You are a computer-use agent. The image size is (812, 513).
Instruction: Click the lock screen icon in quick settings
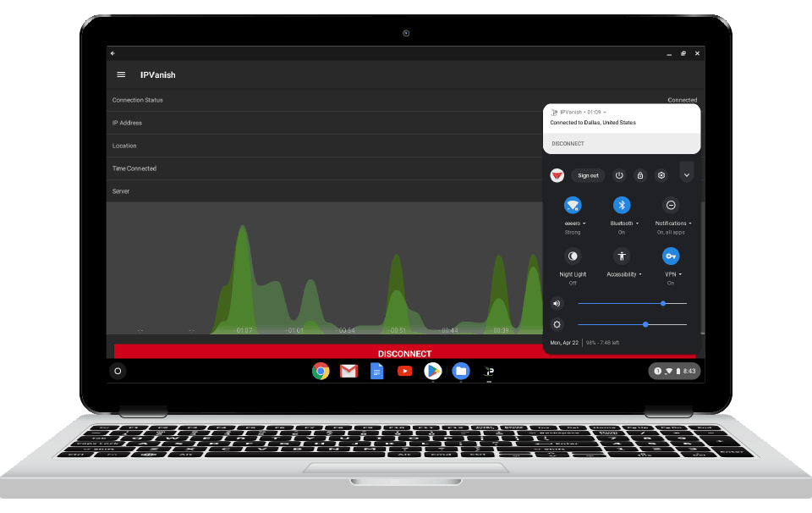tap(640, 175)
